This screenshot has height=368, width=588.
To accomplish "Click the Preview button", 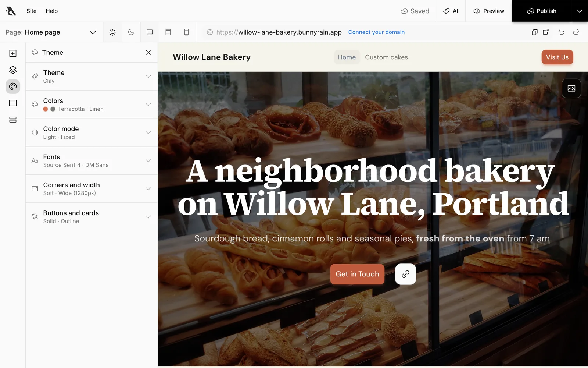I will pyautogui.click(x=489, y=11).
